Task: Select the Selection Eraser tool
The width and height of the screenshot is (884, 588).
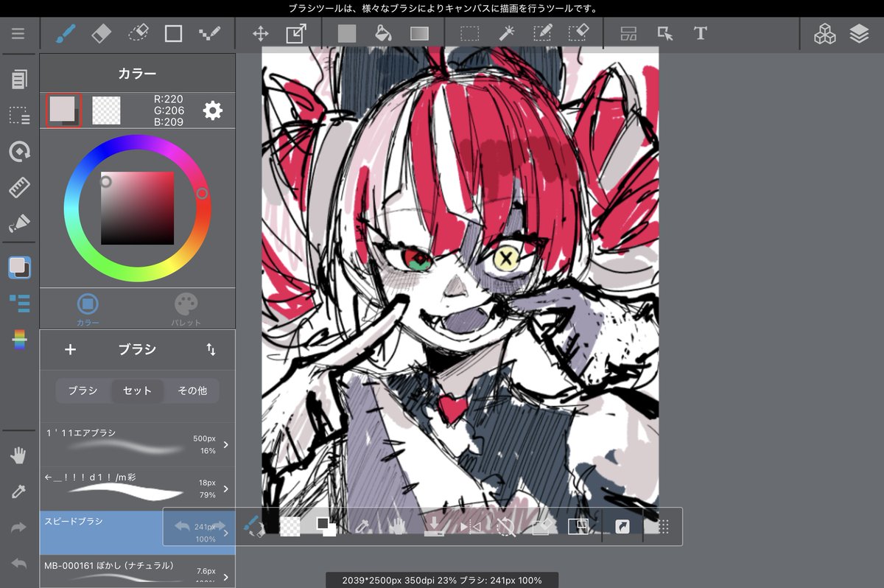Action: pyautogui.click(x=578, y=34)
